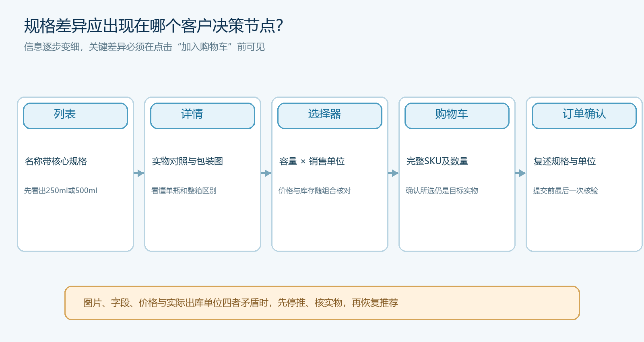The width and height of the screenshot is (644, 342).
Task: Click the title 规格差异应出现在哪个客户决策节点
Action: click(x=154, y=26)
